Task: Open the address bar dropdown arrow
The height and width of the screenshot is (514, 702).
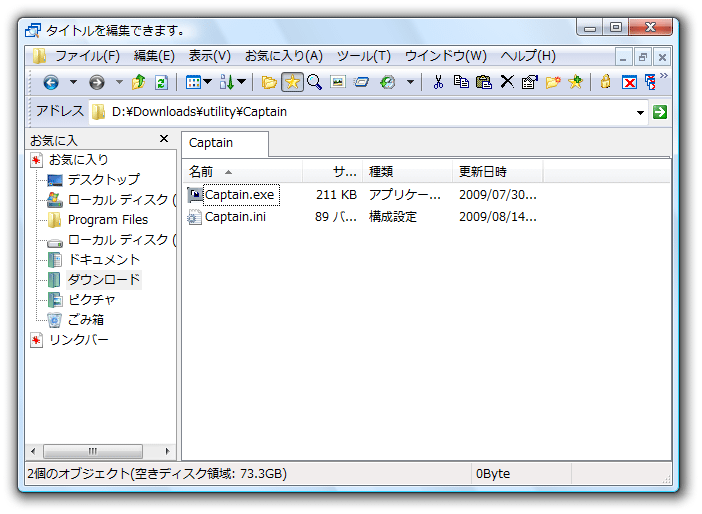Action: pos(640,112)
